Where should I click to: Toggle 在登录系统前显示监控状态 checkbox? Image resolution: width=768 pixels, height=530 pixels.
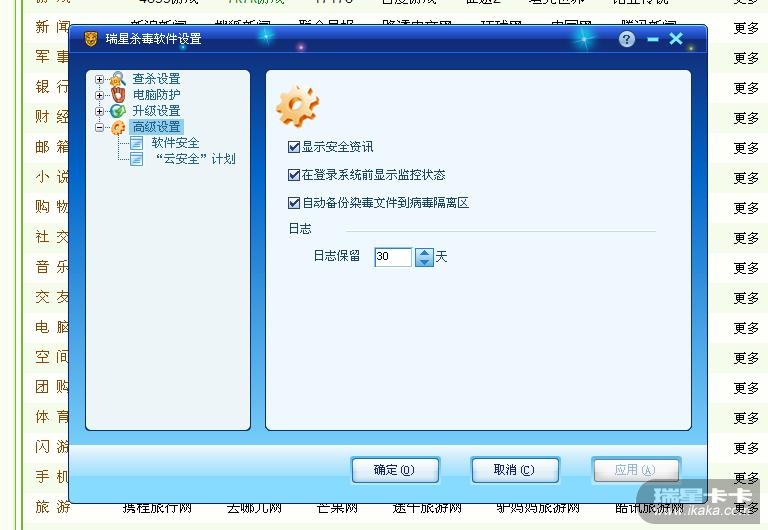(294, 175)
